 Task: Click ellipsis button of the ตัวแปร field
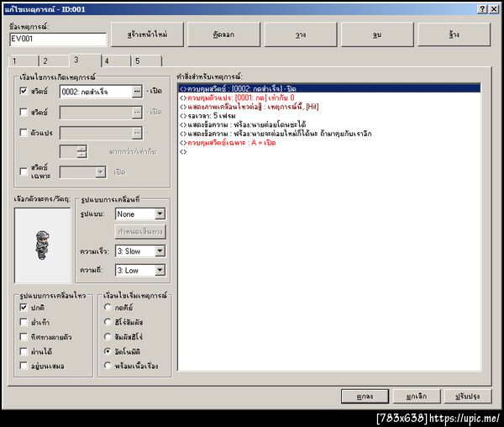point(137,133)
